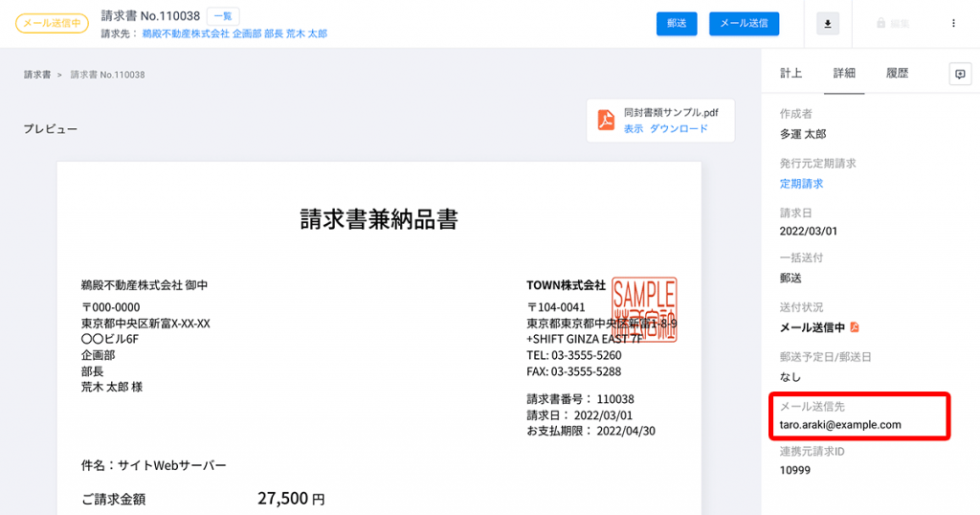Click the メール送信中 status badge
Viewport: 980px width, 515px height.
tap(52, 24)
